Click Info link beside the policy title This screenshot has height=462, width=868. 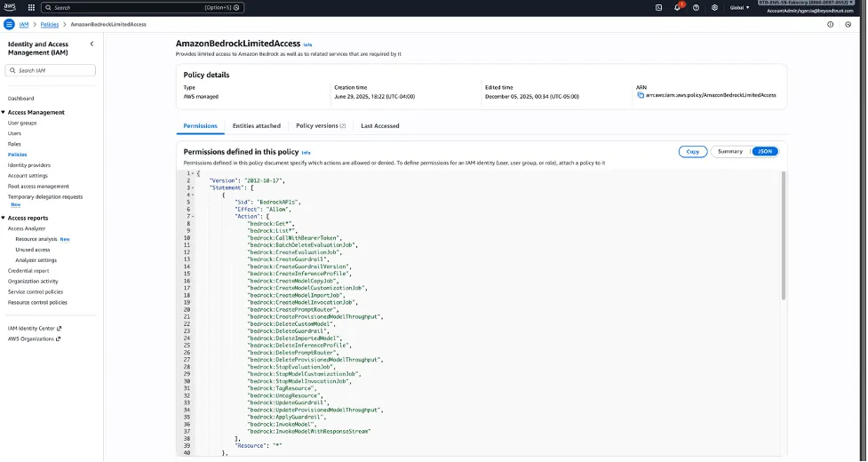pos(307,44)
